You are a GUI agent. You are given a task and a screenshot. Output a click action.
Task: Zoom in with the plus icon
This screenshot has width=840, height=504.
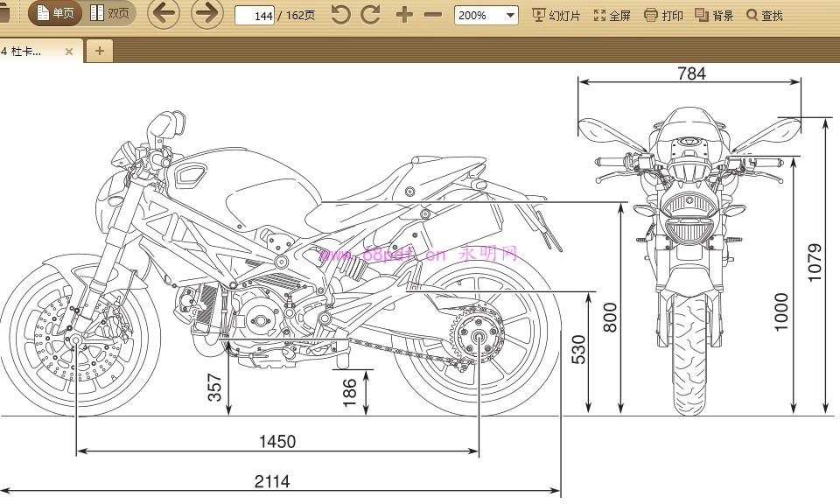[x=403, y=15]
